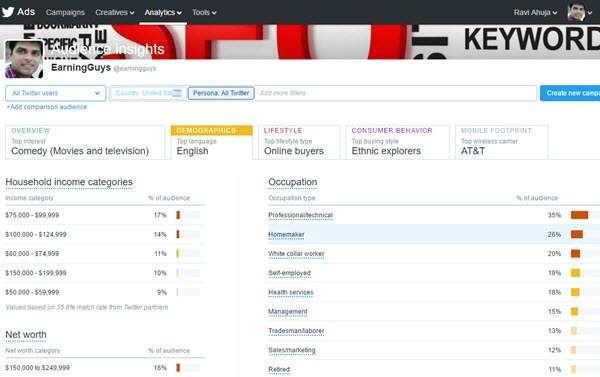Screen dimensions: 600x377
Task: Expand the Analytics dropdown menu
Action: coord(163,12)
